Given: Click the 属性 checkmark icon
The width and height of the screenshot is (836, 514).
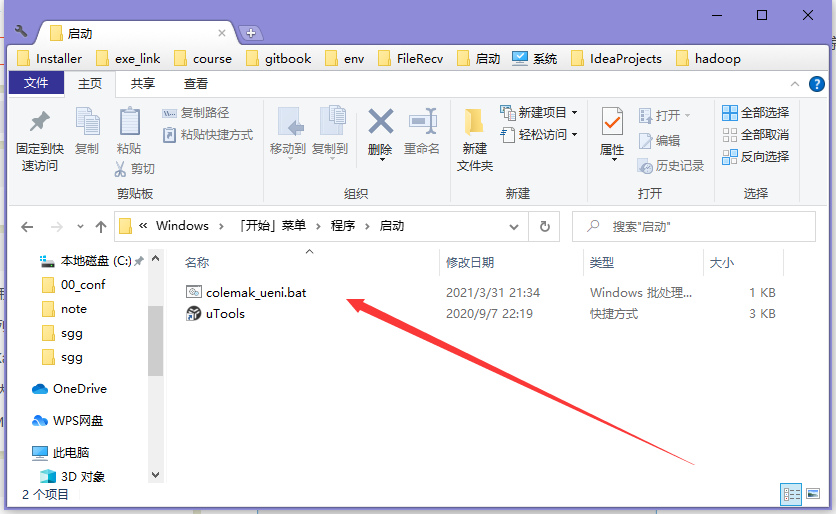Looking at the screenshot, I should 612,122.
